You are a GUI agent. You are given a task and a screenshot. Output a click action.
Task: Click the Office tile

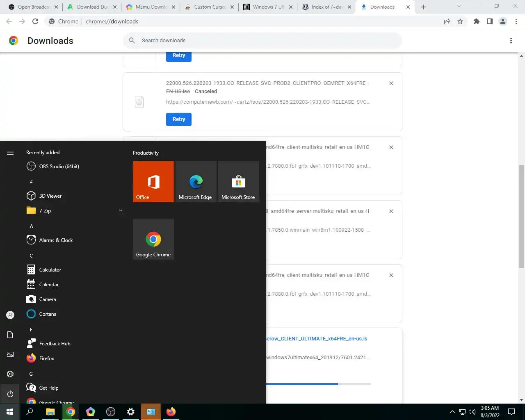pos(153,182)
